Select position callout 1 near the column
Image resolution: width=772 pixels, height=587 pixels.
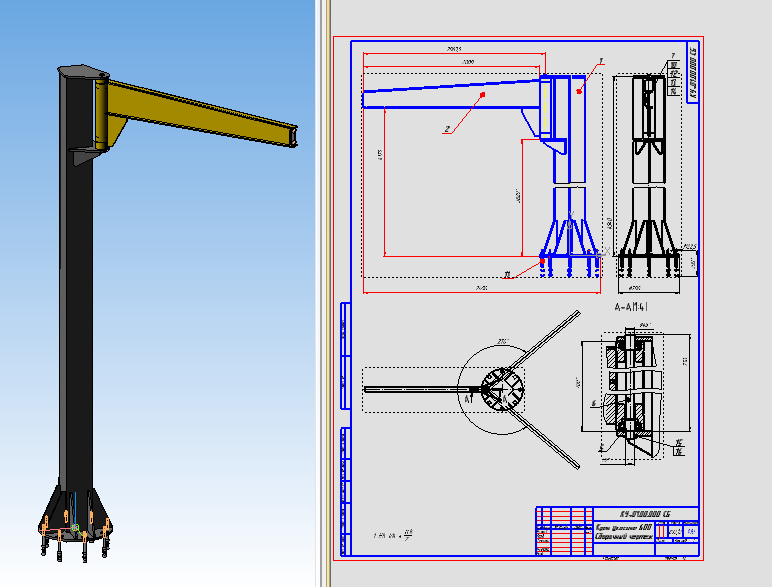click(x=601, y=61)
